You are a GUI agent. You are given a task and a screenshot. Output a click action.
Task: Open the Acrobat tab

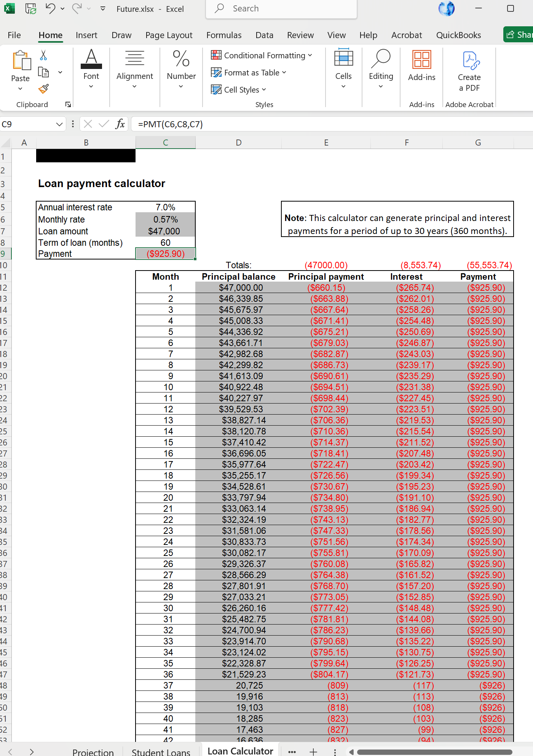pos(407,35)
